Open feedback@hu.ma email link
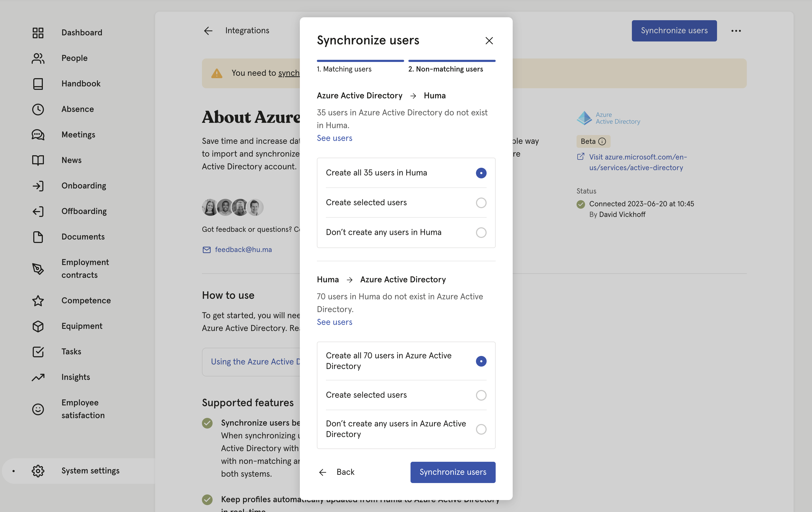This screenshot has width=812, height=512. (243, 250)
